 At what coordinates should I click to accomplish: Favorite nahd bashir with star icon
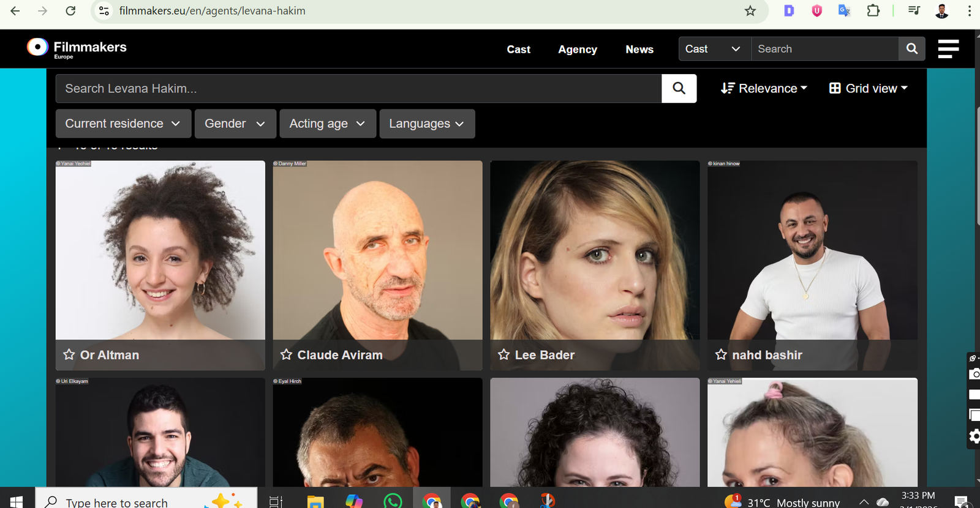click(721, 355)
